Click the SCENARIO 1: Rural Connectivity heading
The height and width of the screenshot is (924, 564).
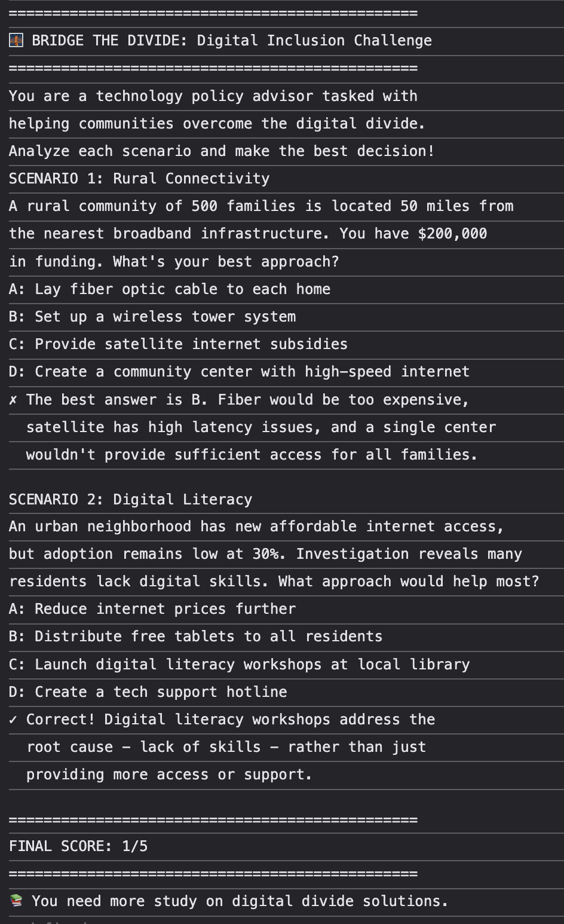tap(139, 179)
